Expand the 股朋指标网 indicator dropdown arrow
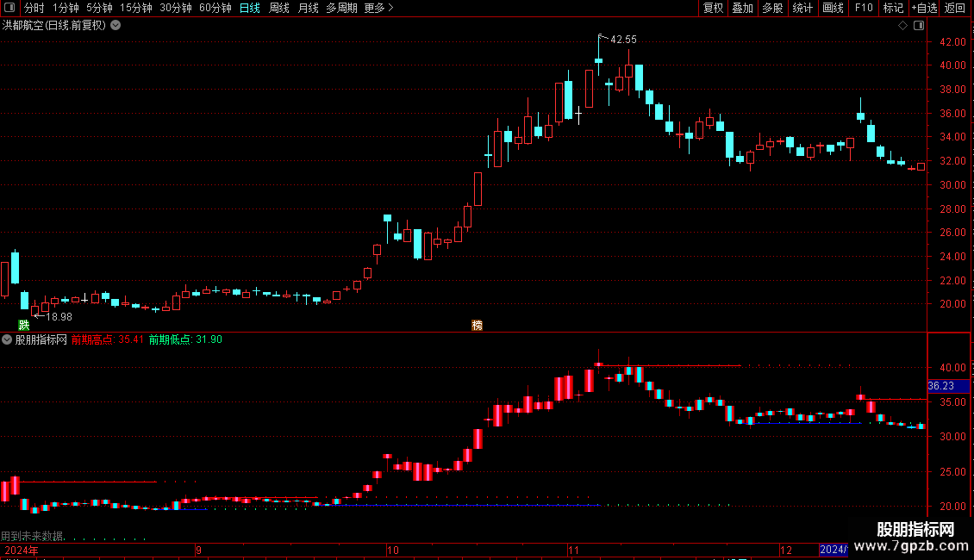This screenshot has height=560, width=974. pyautogui.click(x=7, y=339)
